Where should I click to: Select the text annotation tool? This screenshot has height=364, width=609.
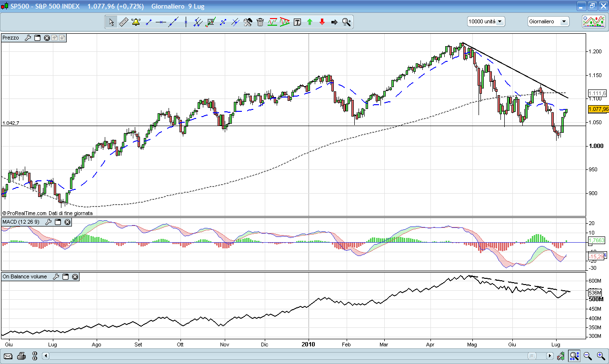tap(298, 22)
